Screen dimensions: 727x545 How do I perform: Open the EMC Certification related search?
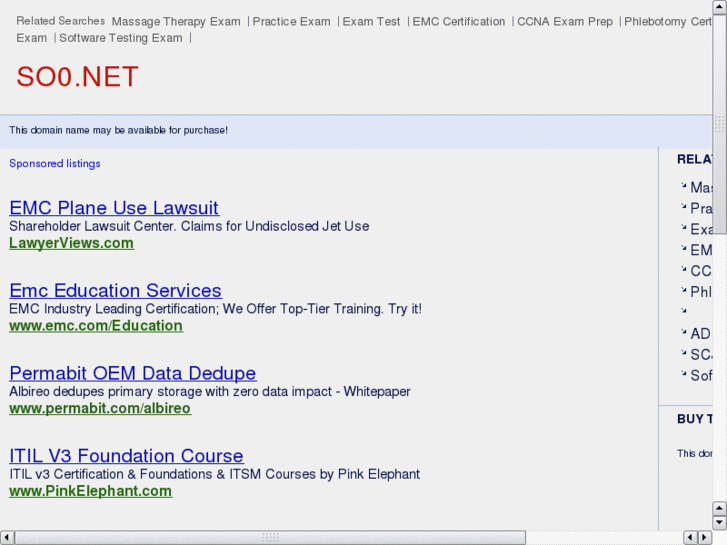[459, 22]
